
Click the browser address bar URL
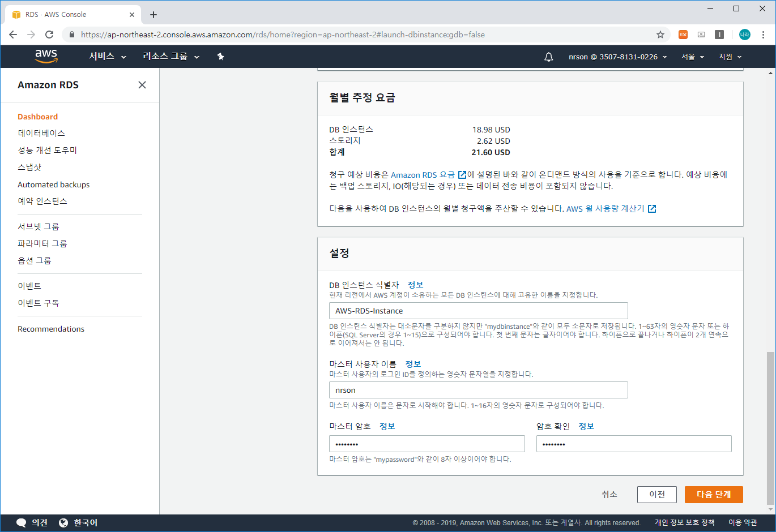point(283,35)
